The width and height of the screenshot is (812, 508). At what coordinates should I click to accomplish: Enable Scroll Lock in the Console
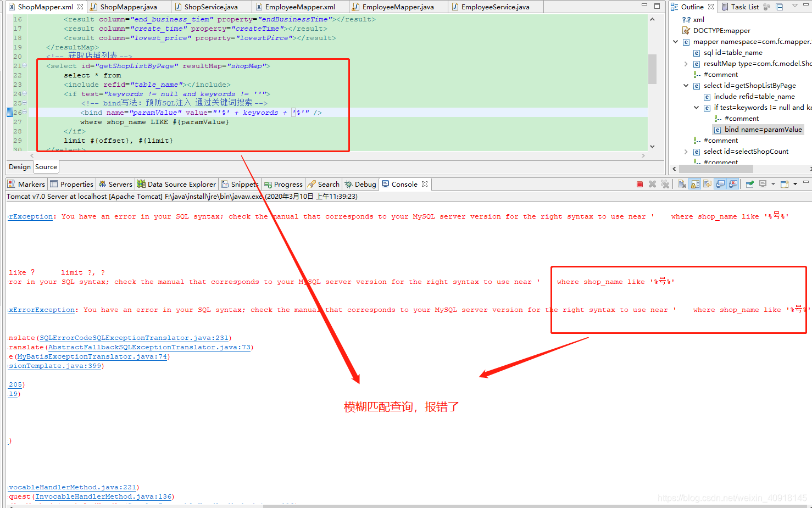click(693, 183)
